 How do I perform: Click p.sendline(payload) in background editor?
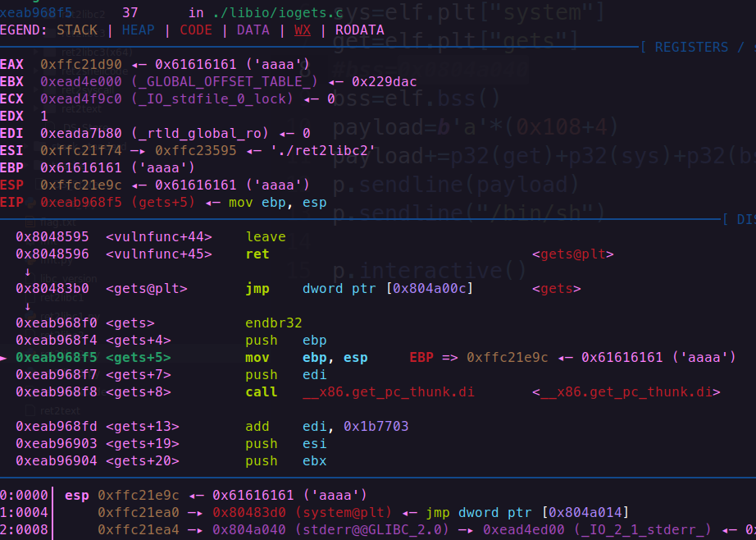pos(456,185)
